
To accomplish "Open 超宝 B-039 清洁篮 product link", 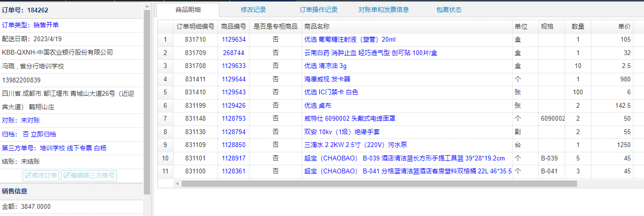I will (404, 158).
